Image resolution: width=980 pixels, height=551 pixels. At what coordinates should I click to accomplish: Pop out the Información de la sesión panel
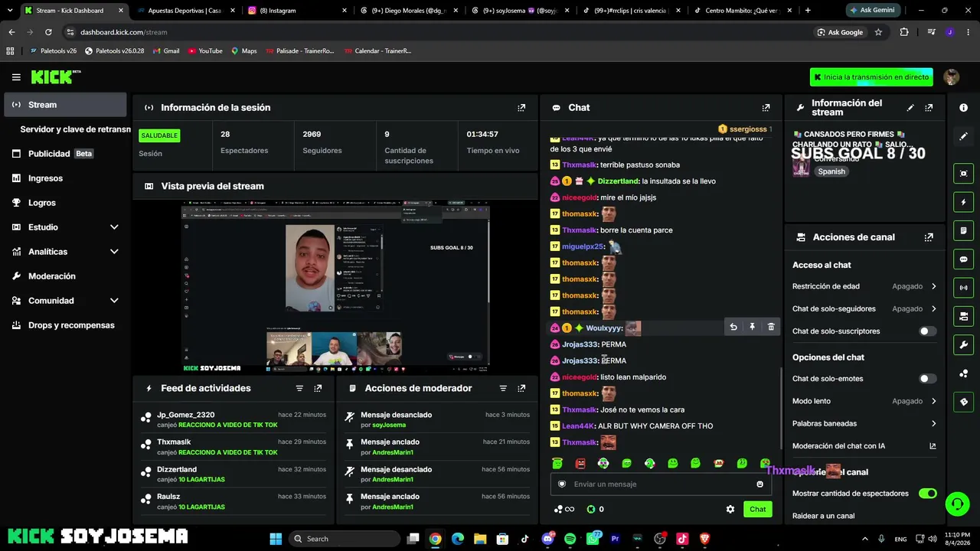[x=521, y=108]
